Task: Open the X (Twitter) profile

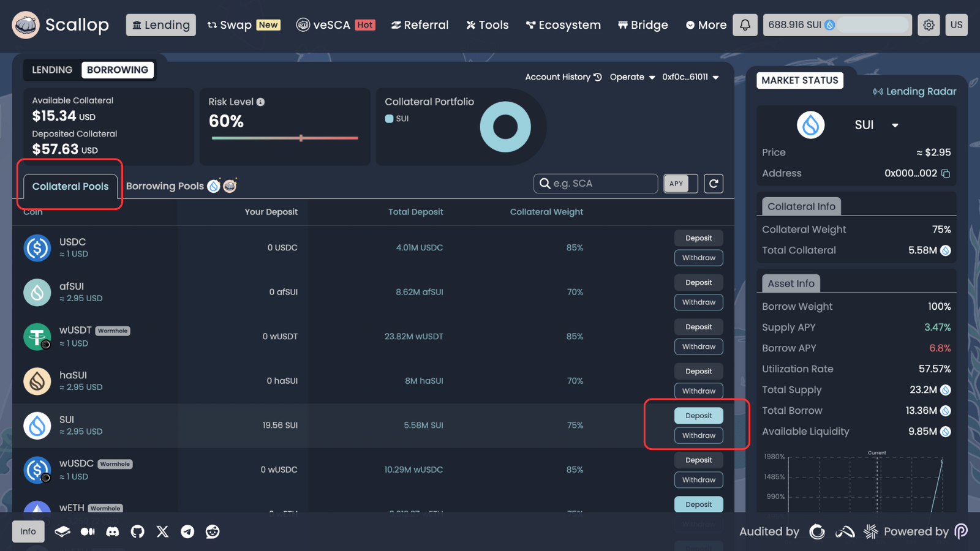Action: [x=162, y=531]
